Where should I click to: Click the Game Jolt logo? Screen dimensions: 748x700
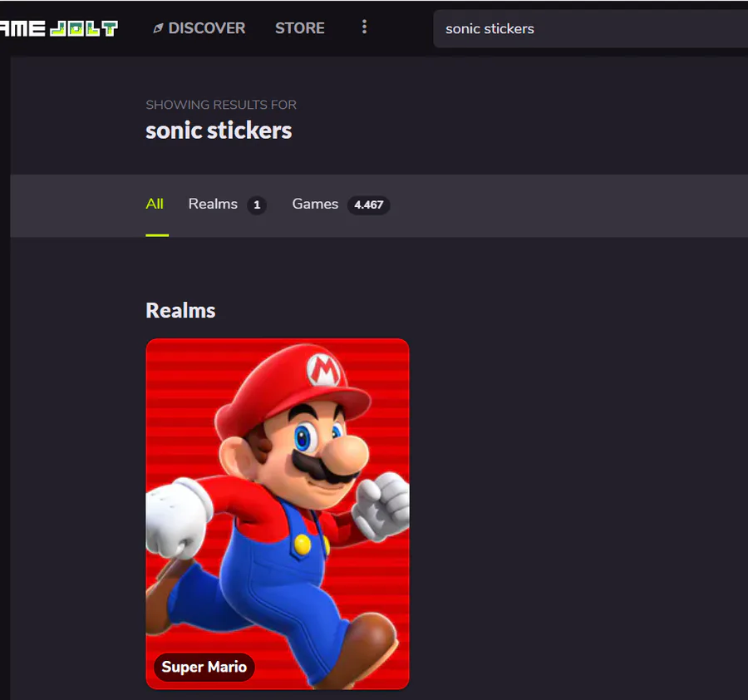[59, 28]
